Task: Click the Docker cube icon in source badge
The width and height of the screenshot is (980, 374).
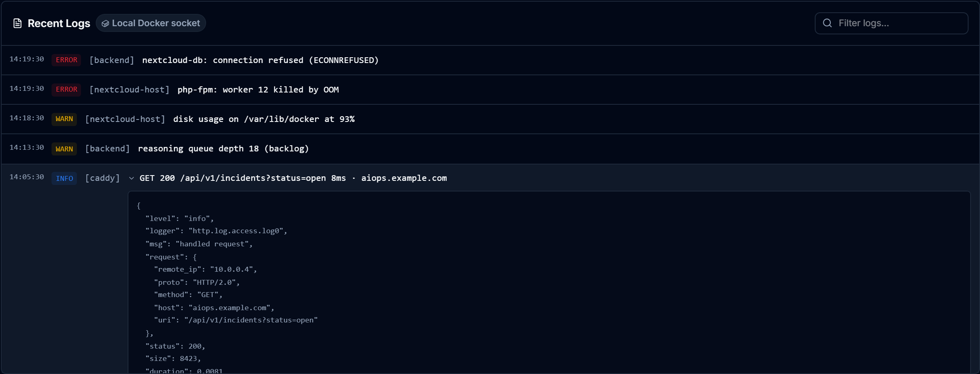Action: click(x=105, y=24)
